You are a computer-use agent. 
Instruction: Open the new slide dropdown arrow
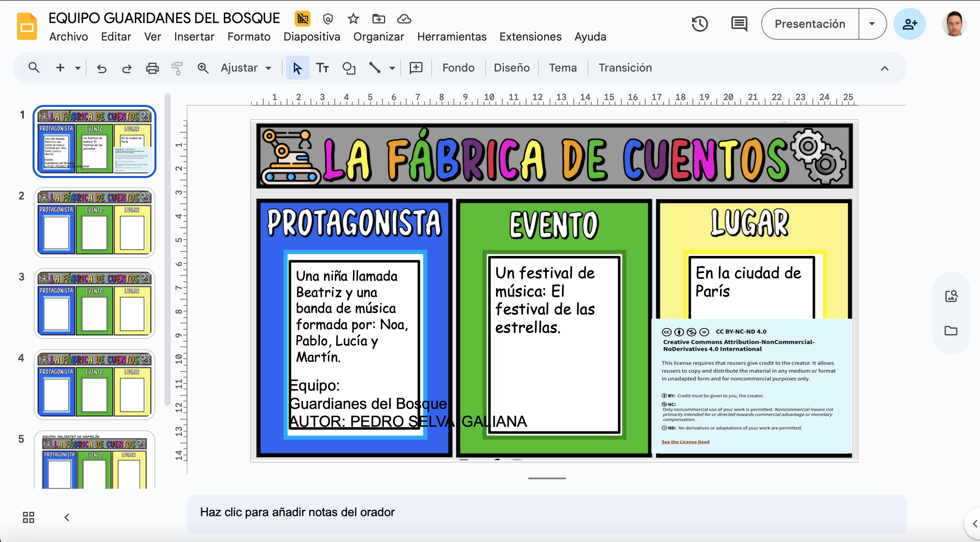78,68
